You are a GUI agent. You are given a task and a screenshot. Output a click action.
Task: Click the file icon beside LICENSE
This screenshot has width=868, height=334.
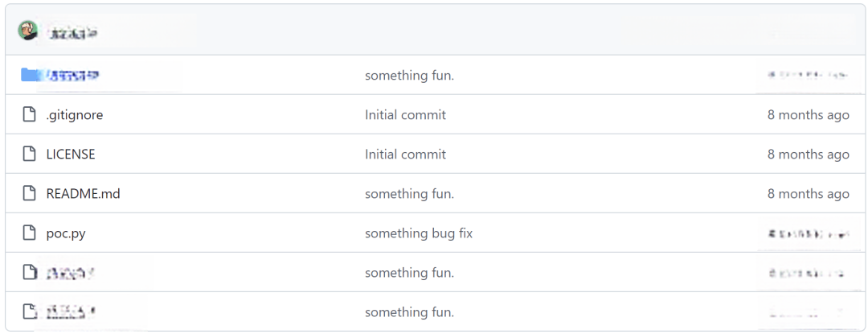point(30,154)
